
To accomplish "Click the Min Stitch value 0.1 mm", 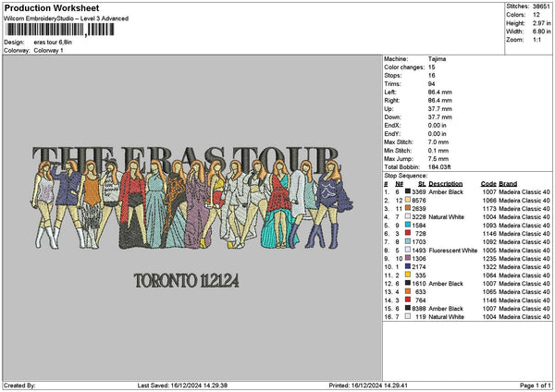I will click(438, 151).
